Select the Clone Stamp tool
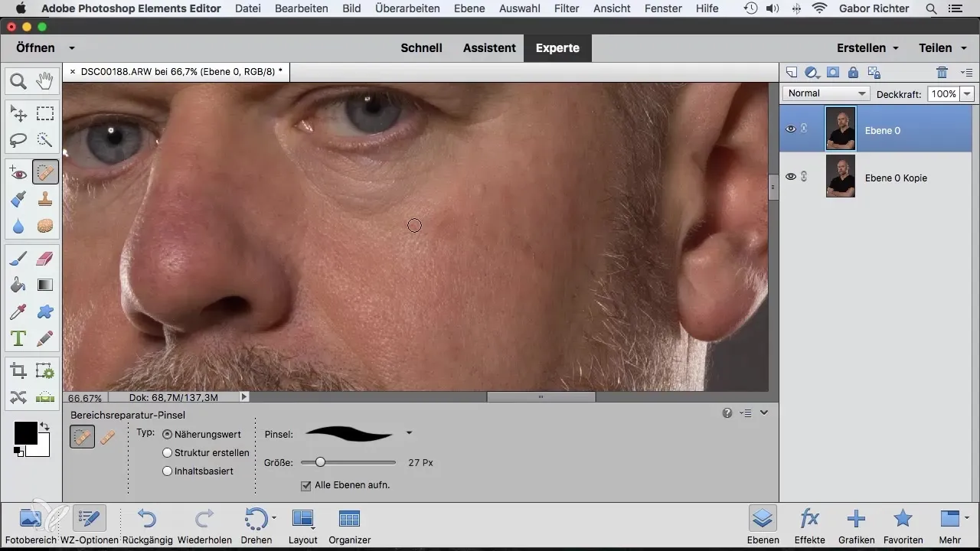 coord(45,200)
